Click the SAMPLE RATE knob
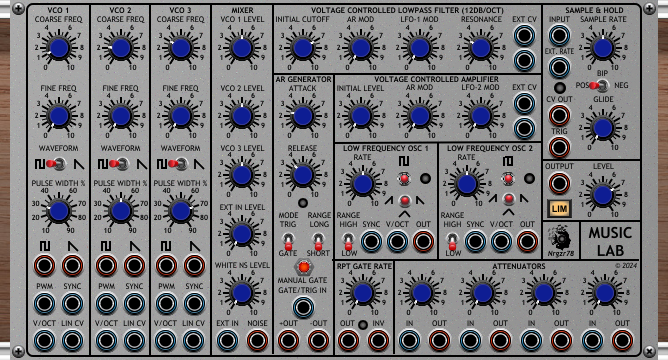This screenshot has height=360, width=668. tap(603, 48)
